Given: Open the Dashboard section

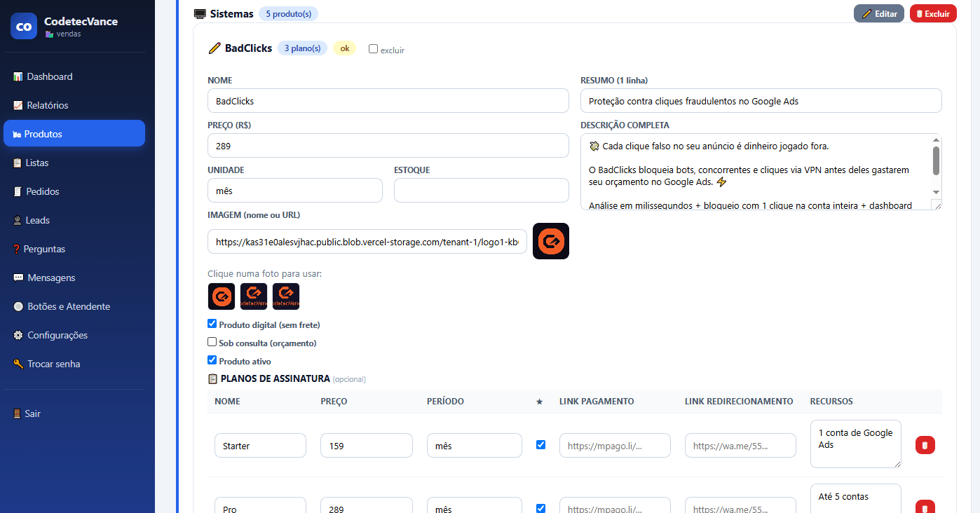Looking at the screenshot, I should coord(74,76).
